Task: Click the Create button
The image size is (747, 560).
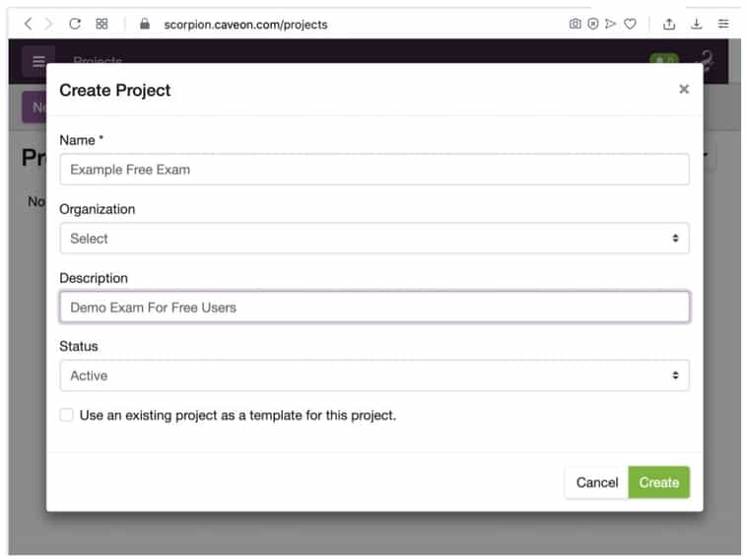Action: coord(658,482)
